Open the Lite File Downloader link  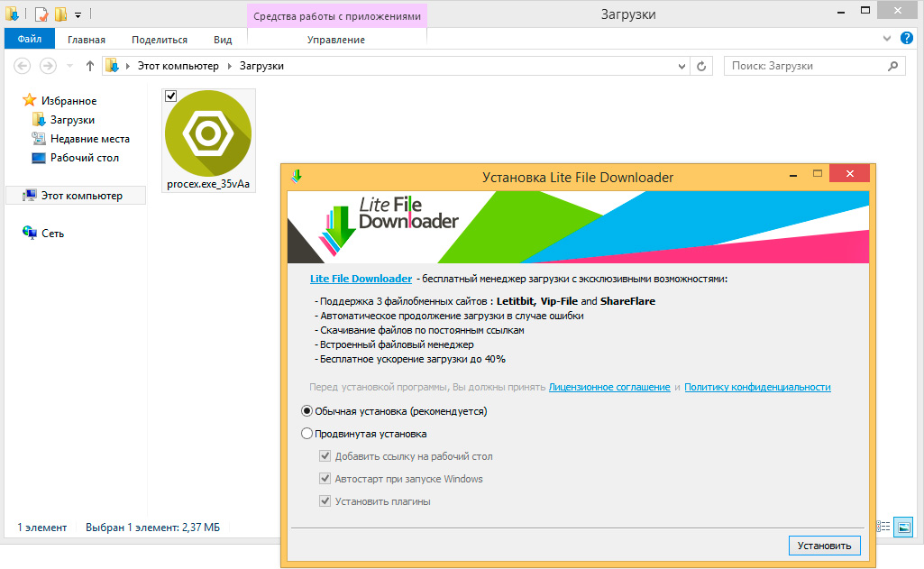click(361, 279)
